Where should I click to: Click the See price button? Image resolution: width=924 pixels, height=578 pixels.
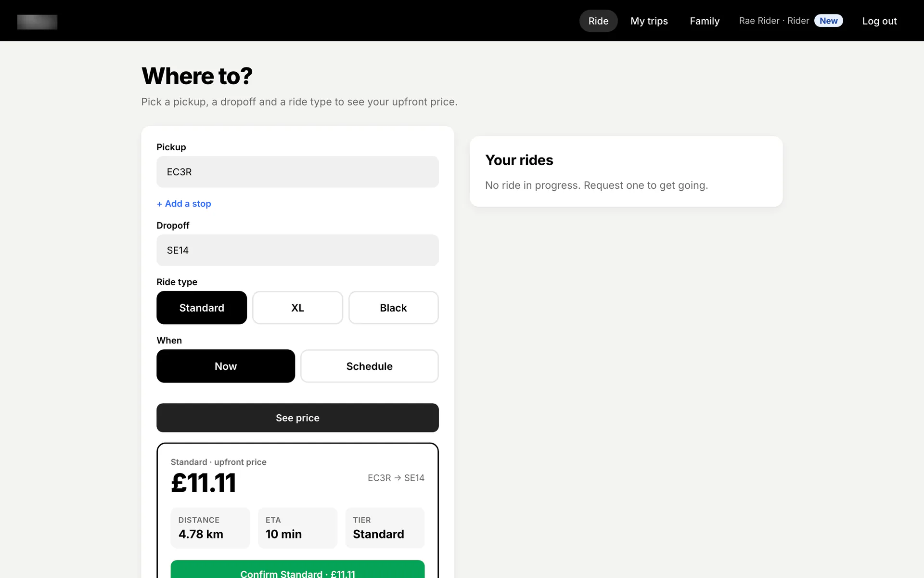pyautogui.click(x=297, y=418)
